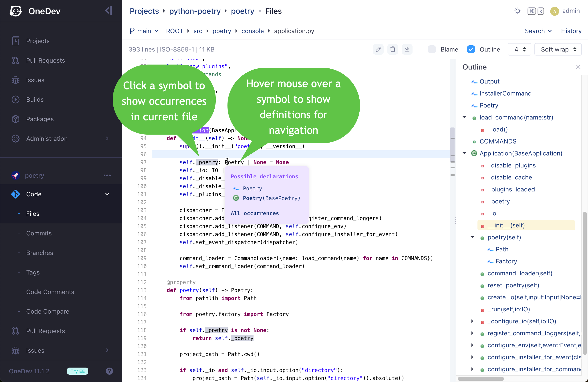Open the main branch selector dropdown
Screen dimensions: 588x382
click(x=144, y=31)
